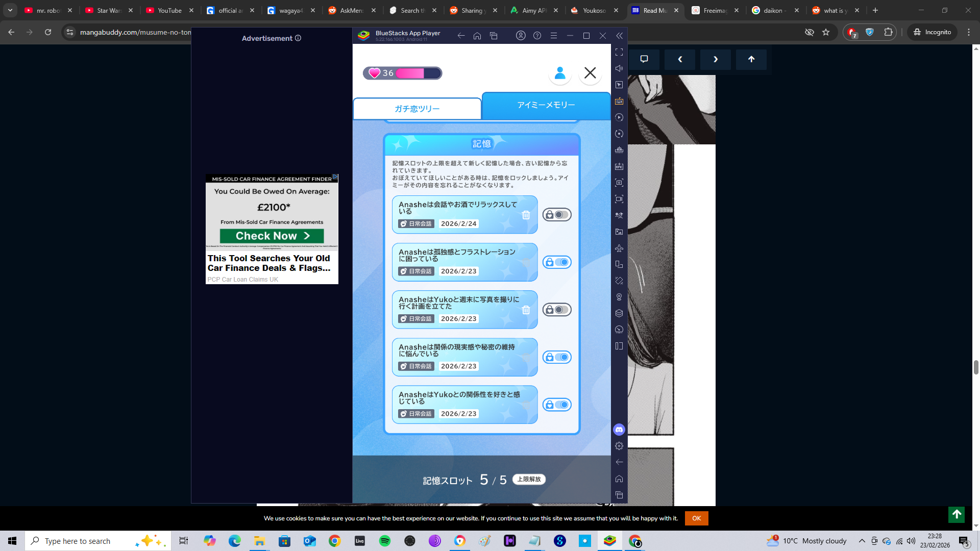The image size is (980, 551).
Task: Click the BlueStacks home icon in the title bar
Action: 477,36
